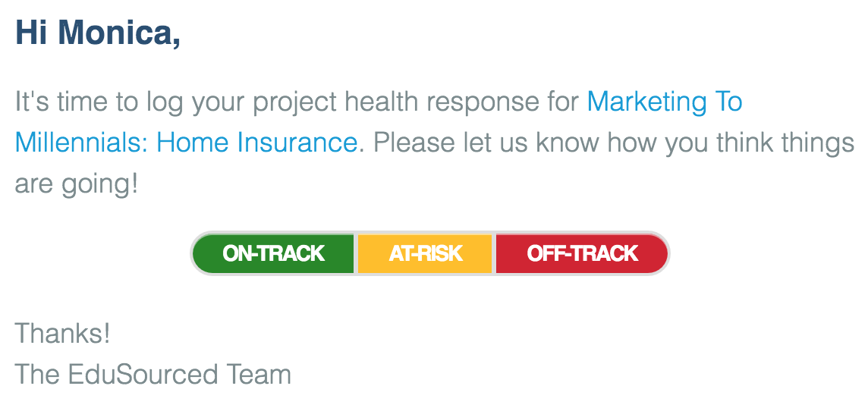Click the "Hi Monica," greeting heading
The image size is (868, 408).
click(98, 33)
